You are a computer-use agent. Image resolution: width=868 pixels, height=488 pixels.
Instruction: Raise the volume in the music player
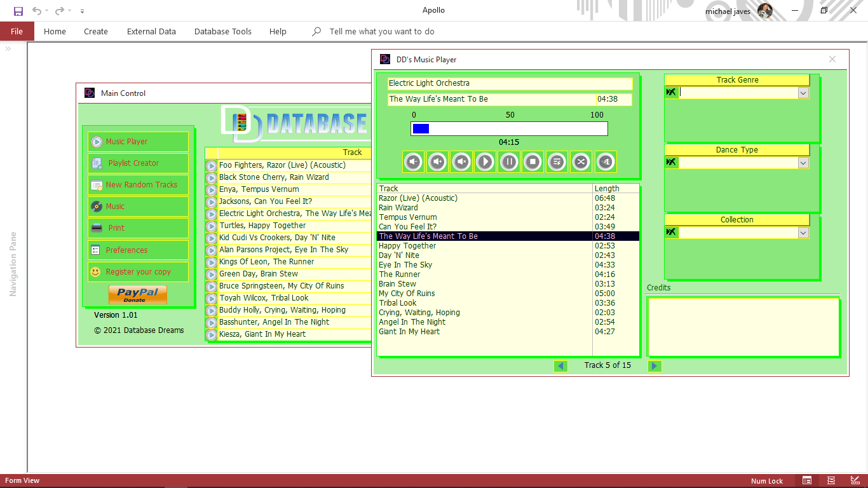pyautogui.click(x=438, y=162)
